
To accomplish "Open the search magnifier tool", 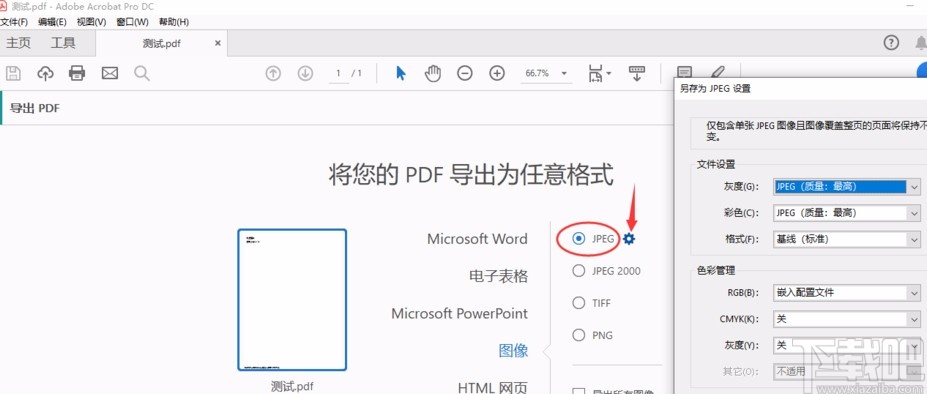I will (x=142, y=73).
